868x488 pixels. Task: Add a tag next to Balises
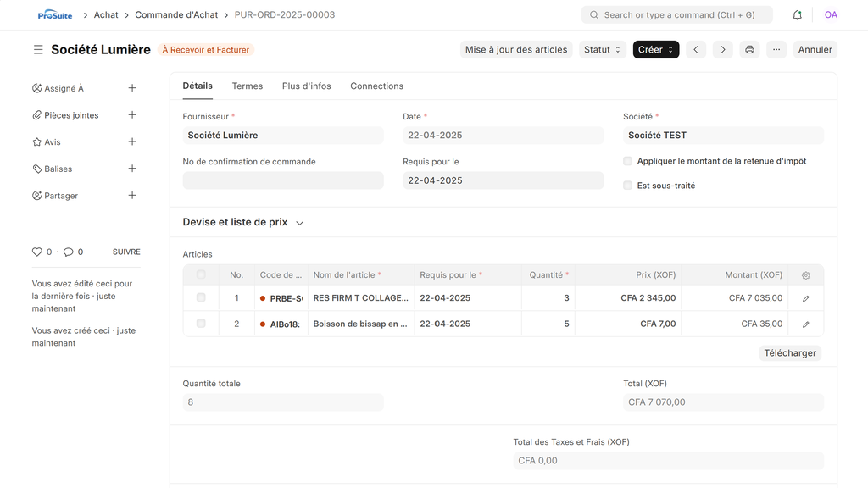pyautogui.click(x=132, y=169)
